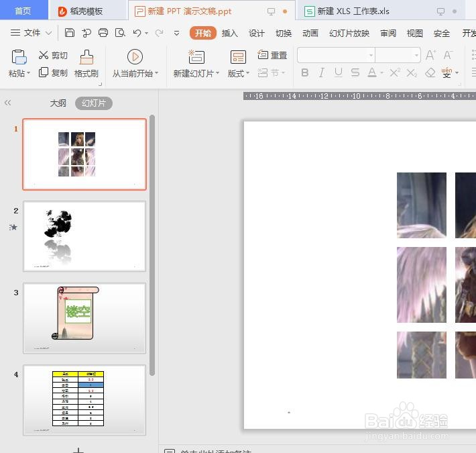
Task: Switch to the 视图 View tab
Action: tap(415, 33)
